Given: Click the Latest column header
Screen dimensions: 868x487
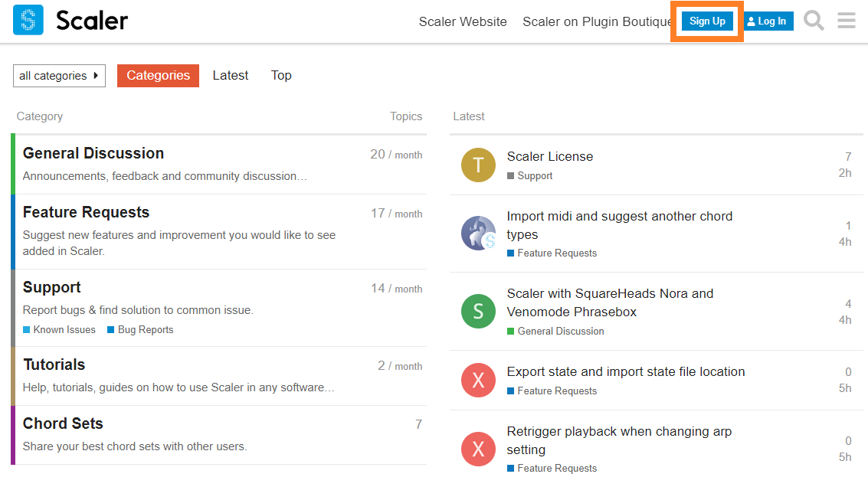Looking at the screenshot, I should coord(468,116).
